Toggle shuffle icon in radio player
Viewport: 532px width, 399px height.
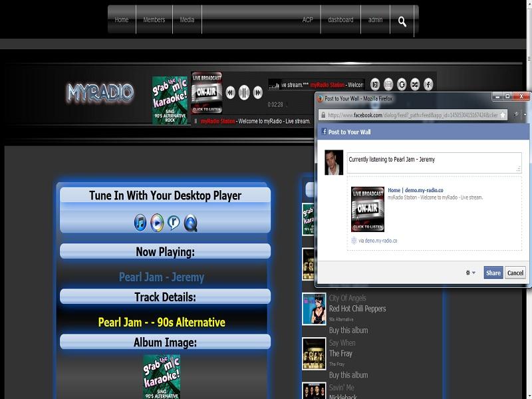[415, 84]
